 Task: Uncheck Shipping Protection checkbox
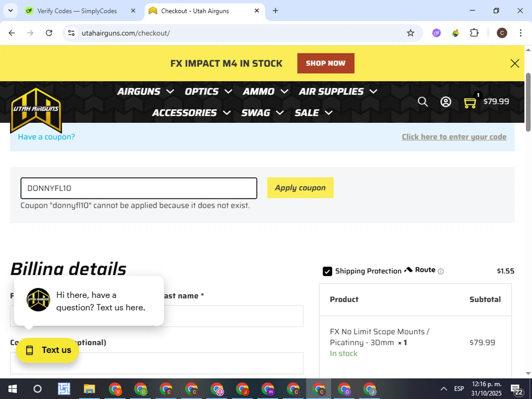point(327,271)
